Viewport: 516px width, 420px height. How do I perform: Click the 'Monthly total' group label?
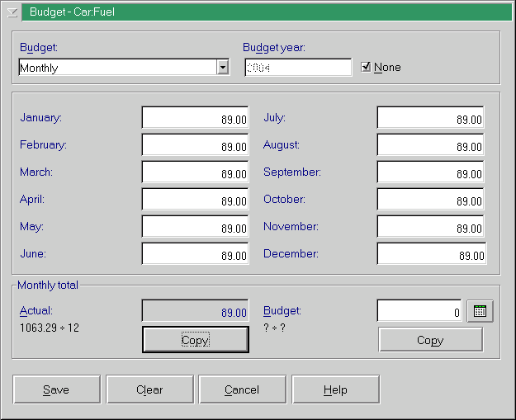pyautogui.click(x=48, y=286)
